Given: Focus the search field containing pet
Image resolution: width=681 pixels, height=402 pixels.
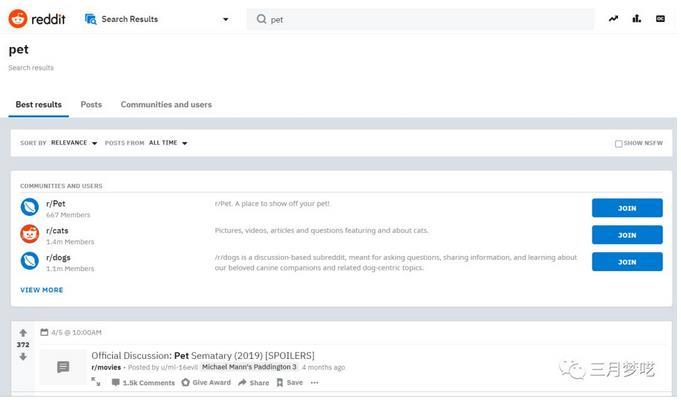Looking at the screenshot, I should pyautogui.click(x=420, y=20).
